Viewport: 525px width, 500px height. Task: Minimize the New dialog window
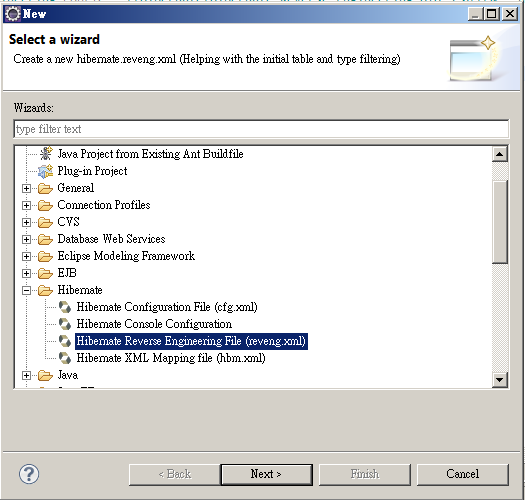pos(475,14)
